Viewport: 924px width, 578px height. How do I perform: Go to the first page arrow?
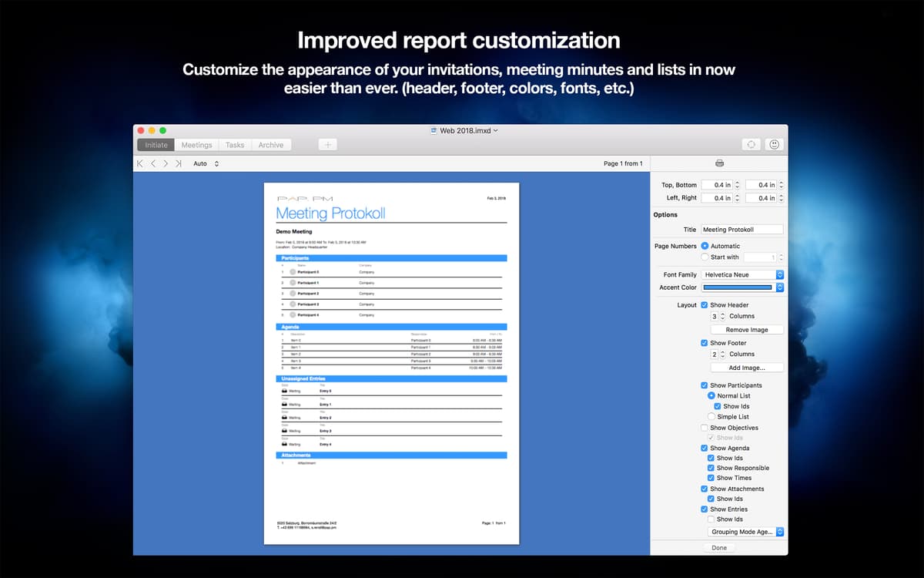point(140,163)
